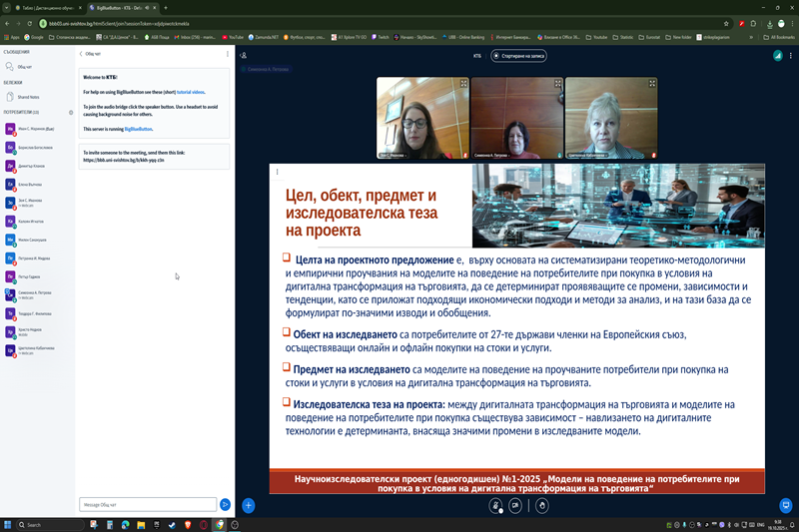Viewport: 799px width, 532px height.
Task: Open presentation three-dot options menu
Action: tap(277, 172)
